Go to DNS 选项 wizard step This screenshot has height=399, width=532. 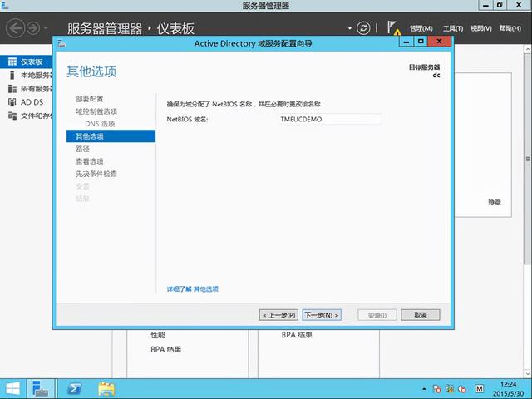click(100, 124)
